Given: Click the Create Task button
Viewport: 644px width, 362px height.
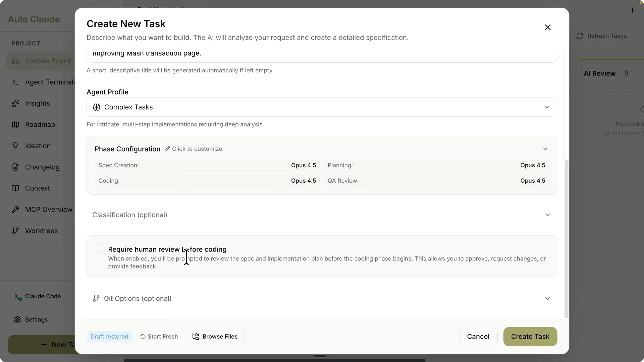Looking at the screenshot, I should pos(530,337).
